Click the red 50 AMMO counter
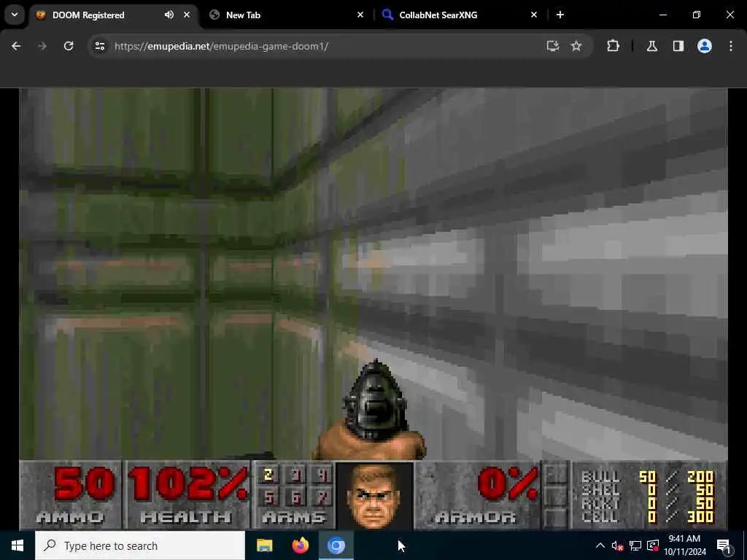The height and width of the screenshot is (560, 747). [x=85, y=484]
